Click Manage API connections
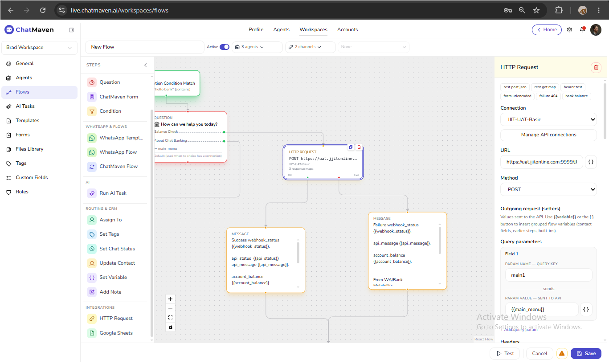The image size is (609, 364). pos(548,135)
